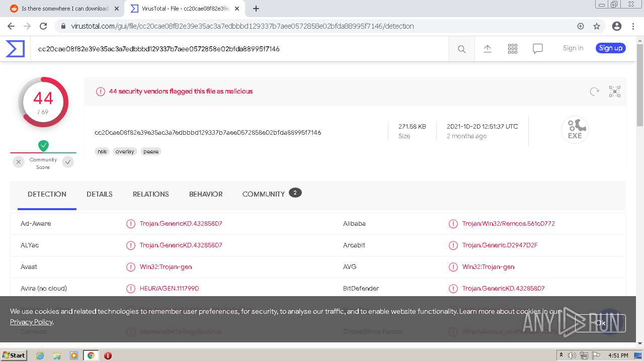Image resolution: width=644 pixels, height=362 pixels.
Task: Vote harmless with the check community icon
Action: (68, 162)
